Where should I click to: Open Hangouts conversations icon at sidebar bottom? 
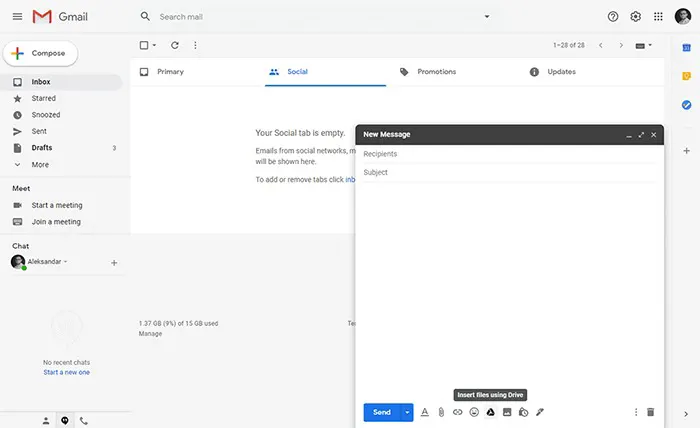click(x=65, y=420)
